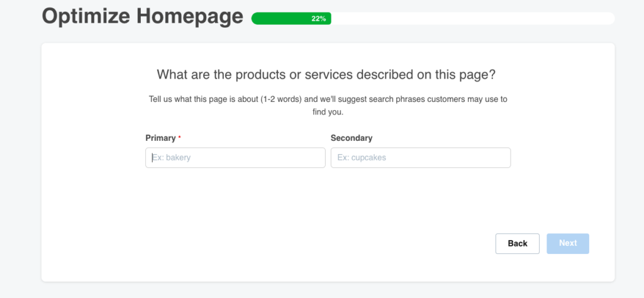This screenshot has height=298, width=644.
Task: Click the Optimize Homepage title
Action: pos(142,17)
